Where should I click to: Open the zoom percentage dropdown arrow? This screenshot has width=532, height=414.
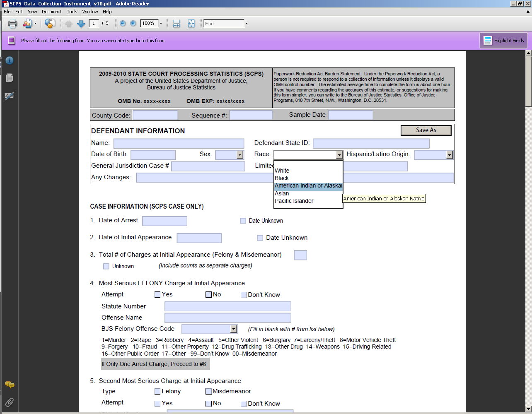pos(161,24)
